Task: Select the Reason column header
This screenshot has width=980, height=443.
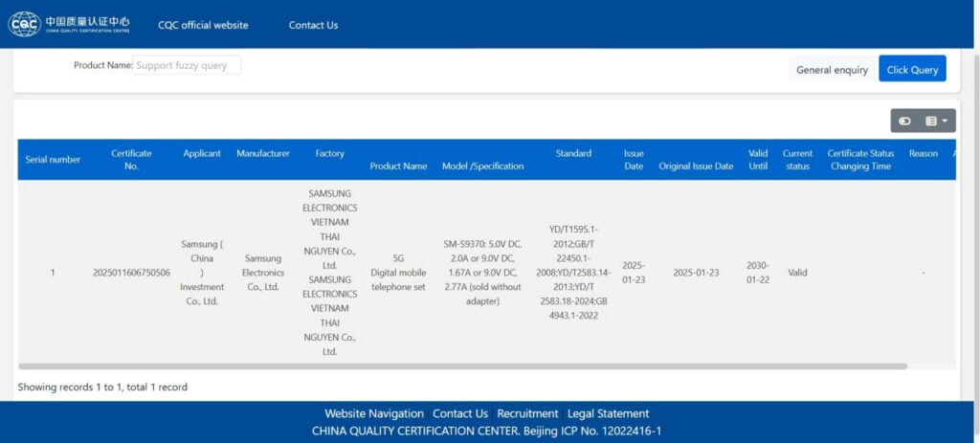Action: pos(924,153)
